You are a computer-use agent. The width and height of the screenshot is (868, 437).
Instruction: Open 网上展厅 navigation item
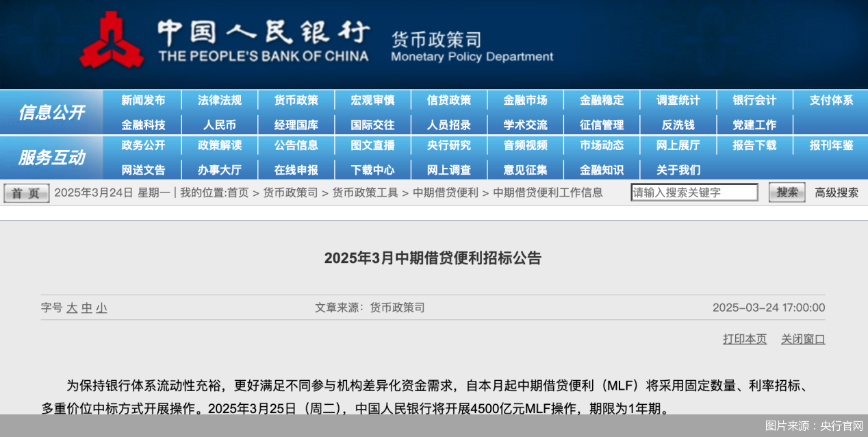tap(678, 145)
